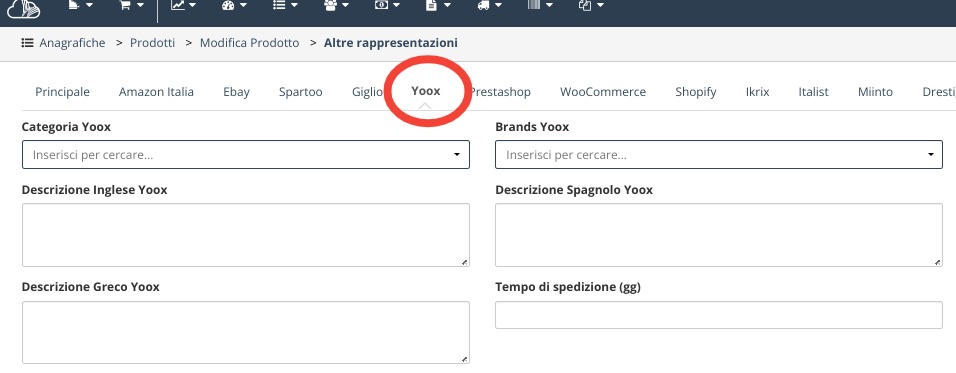Switch to the Amazon Italia tab
The height and width of the screenshot is (373, 956).
[156, 92]
